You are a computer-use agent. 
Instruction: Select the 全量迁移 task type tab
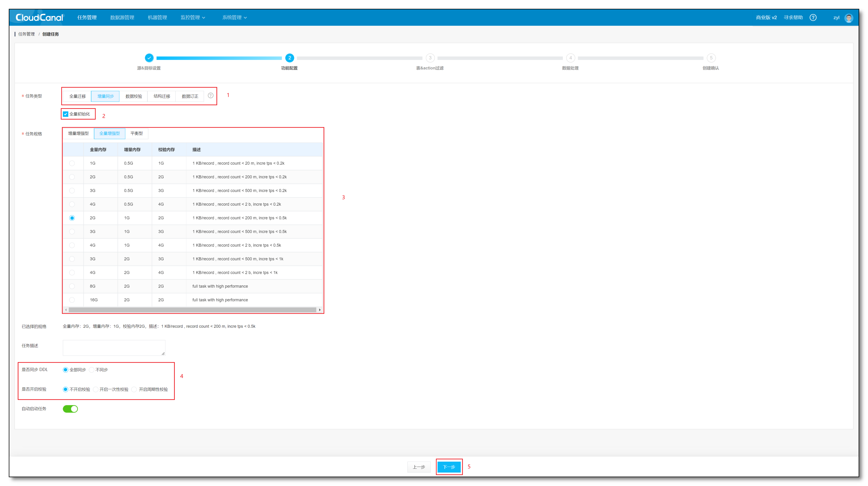coord(77,96)
